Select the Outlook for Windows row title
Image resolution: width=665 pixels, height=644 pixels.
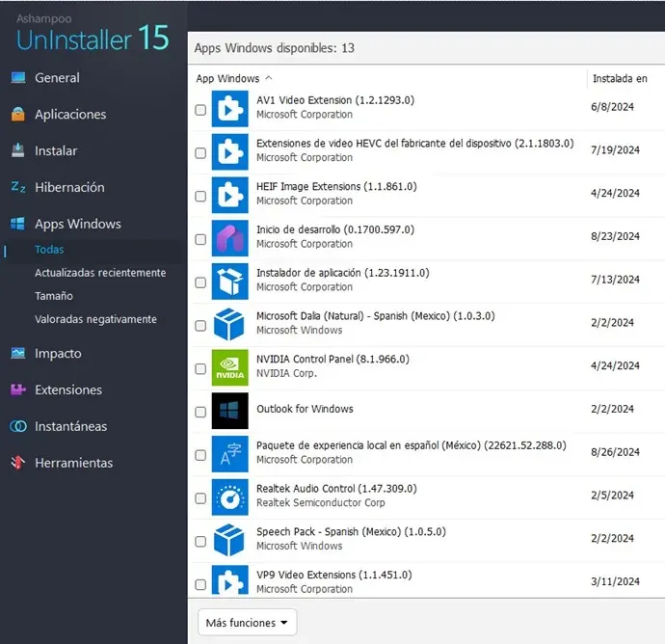pyautogui.click(x=305, y=409)
